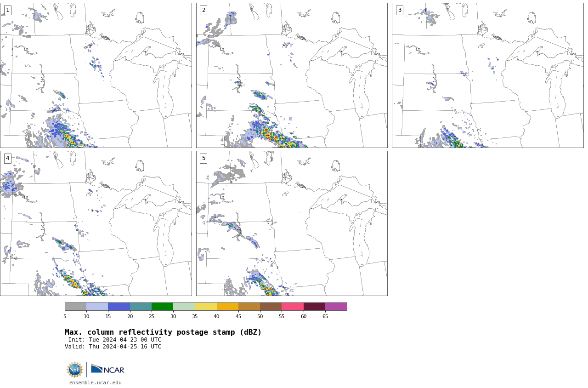Click the panel number label 4
The height and width of the screenshot is (388, 588).
click(x=7, y=158)
